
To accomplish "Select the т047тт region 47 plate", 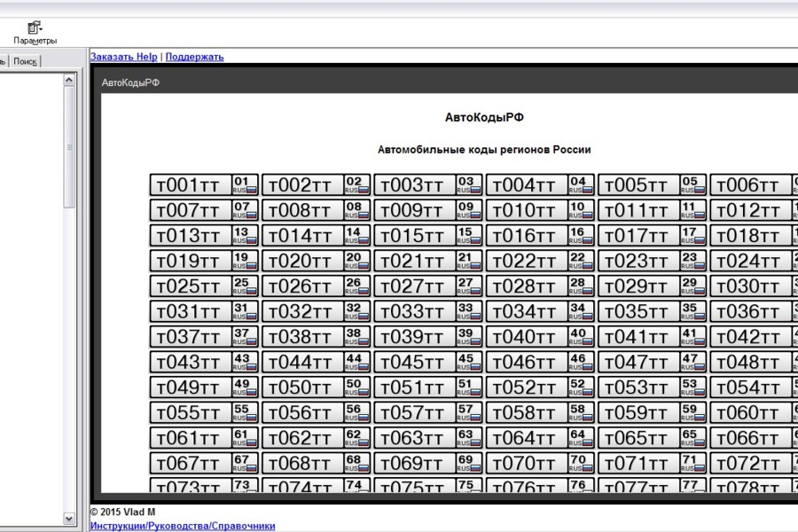I will pos(652,362).
